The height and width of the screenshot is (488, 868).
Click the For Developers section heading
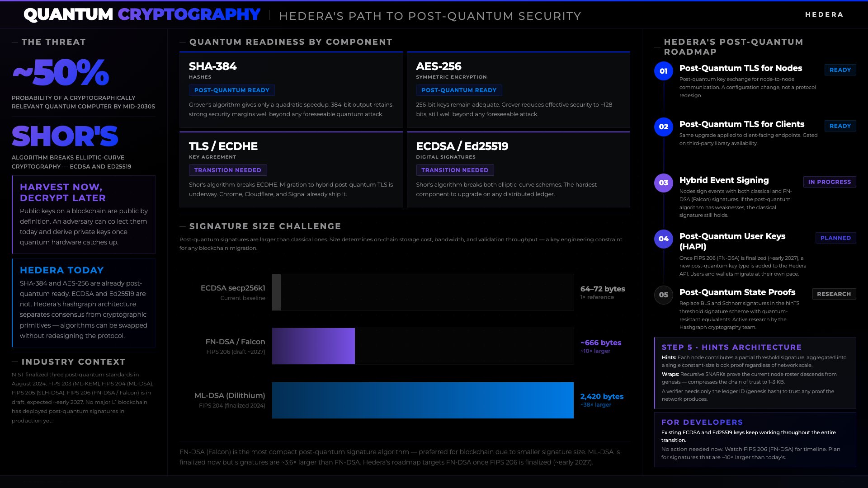click(702, 422)
